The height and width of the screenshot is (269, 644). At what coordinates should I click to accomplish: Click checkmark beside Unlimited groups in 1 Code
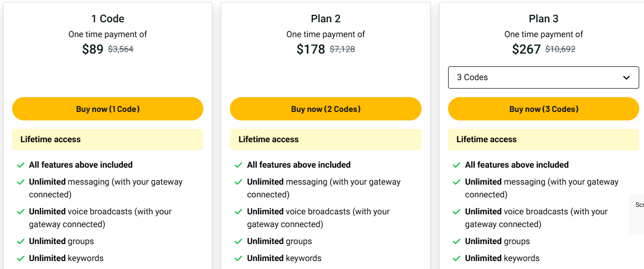(21, 241)
